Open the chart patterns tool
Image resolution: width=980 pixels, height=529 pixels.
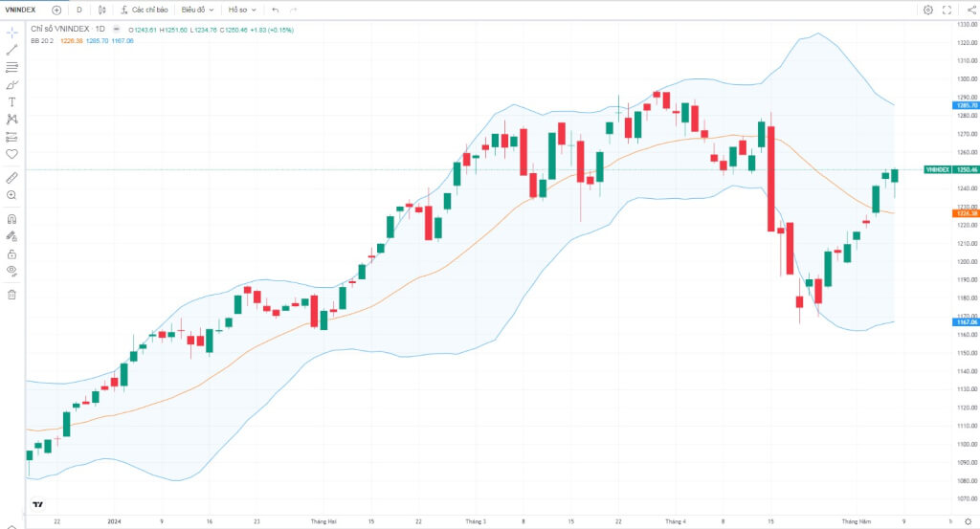point(11,120)
